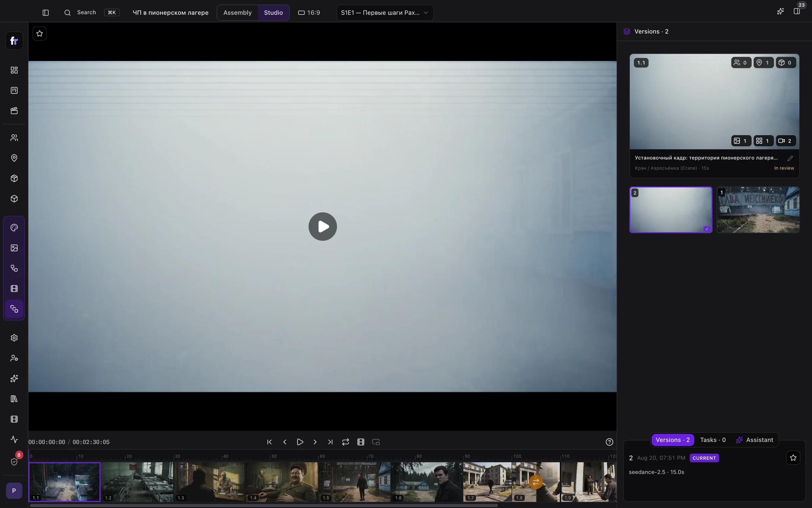Switch to the Studio tab
Screen dimensions: 812x508
click(x=273, y=13)
